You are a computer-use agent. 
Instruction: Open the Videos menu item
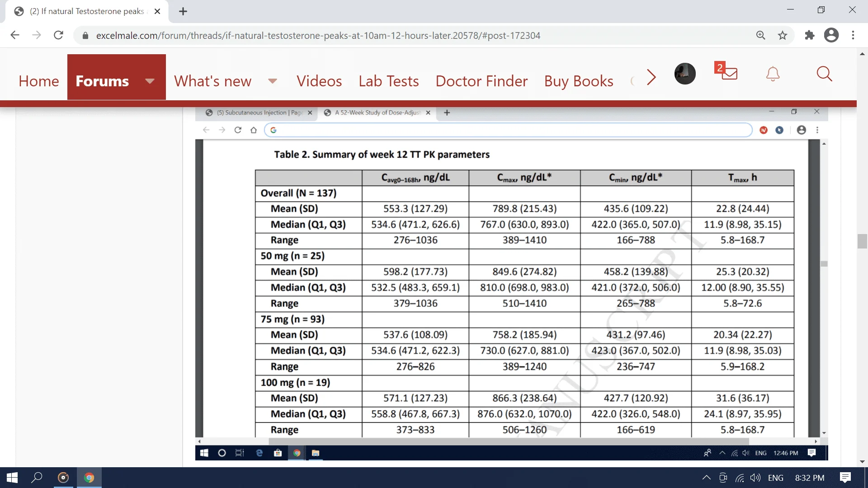[x=319, y=81]
